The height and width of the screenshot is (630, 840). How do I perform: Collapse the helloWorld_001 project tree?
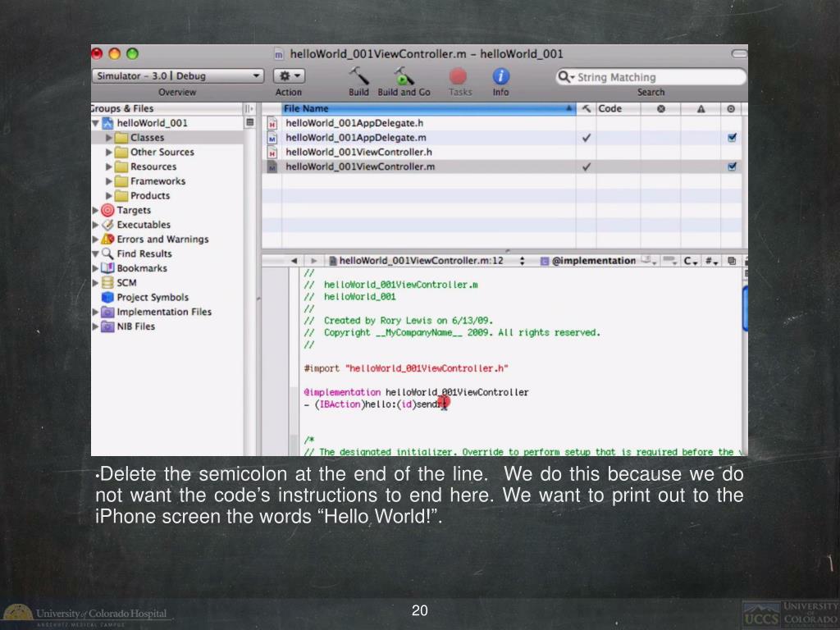point(95,123)
